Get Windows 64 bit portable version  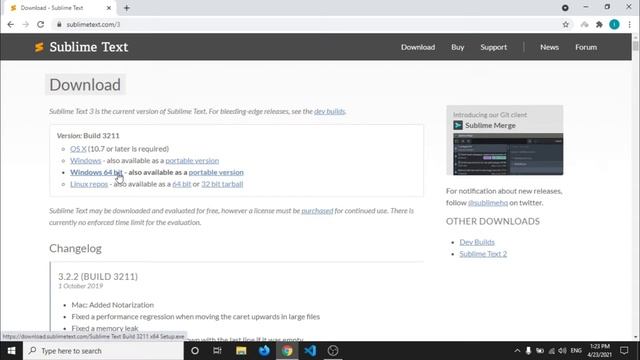(x=216, y=172)
